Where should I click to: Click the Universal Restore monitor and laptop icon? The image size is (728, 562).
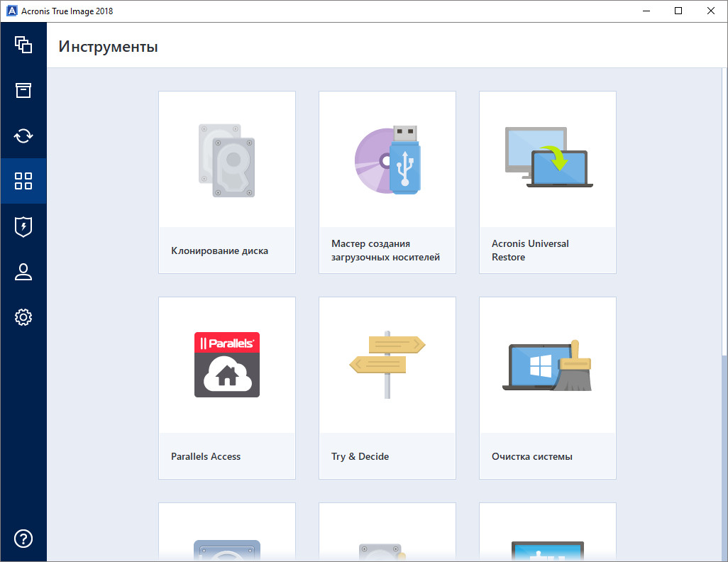(548, 157)
